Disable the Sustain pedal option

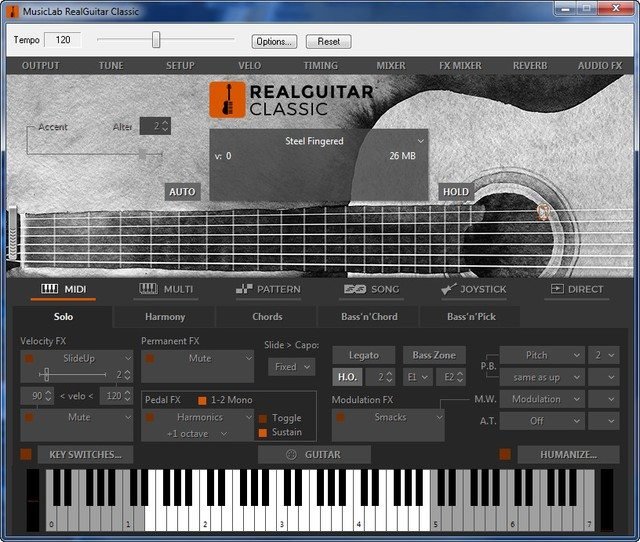(x=263, y=433)
